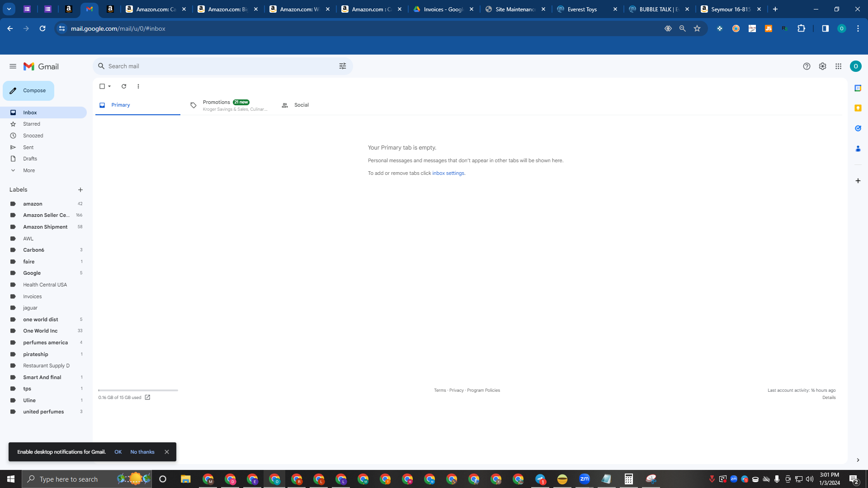Viewport: 868px width, 488px height.
Task: Open the Terms link in footer
Action: [440, 390]
